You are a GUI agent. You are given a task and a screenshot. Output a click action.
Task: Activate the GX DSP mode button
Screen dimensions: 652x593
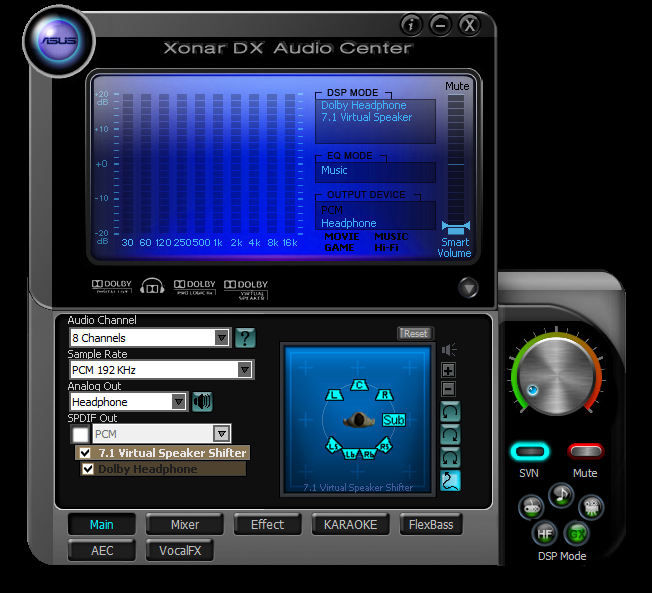pos(576,533)
